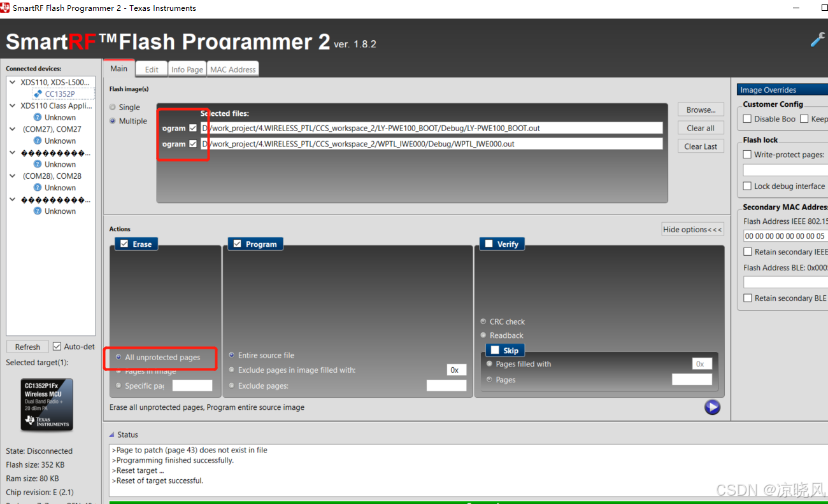Viewport: 828px width, 504px height.
Task: Enable the Skip checkbox
Action: (495, 350)
